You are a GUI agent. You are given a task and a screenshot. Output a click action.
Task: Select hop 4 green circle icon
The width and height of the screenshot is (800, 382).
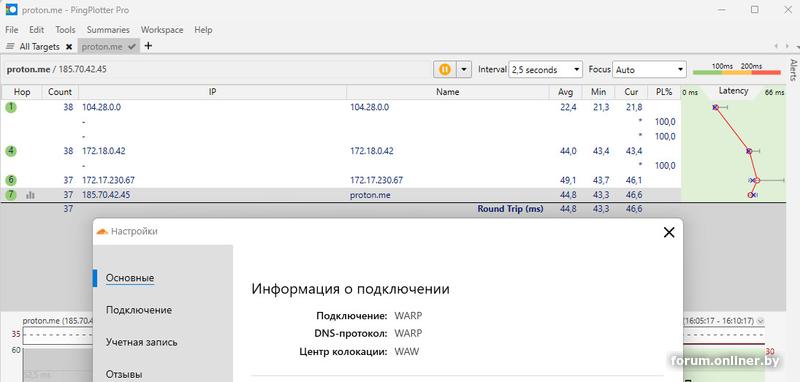tap(11, 151)
